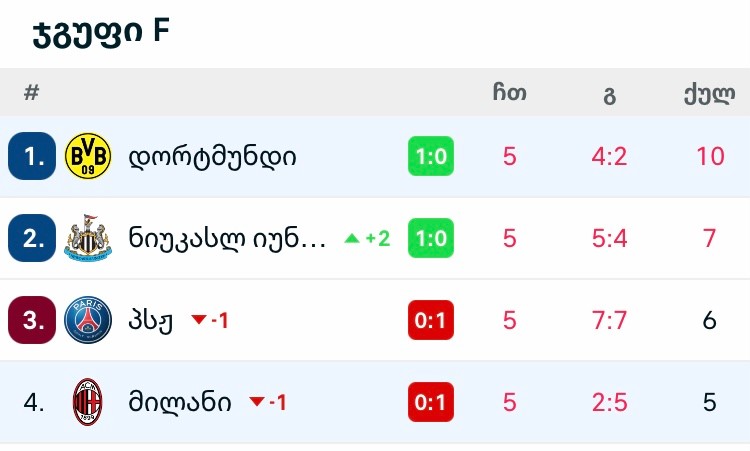Click the PSG club crest
750x451 pixels.
pyautogui.click(x=88, y=321)
